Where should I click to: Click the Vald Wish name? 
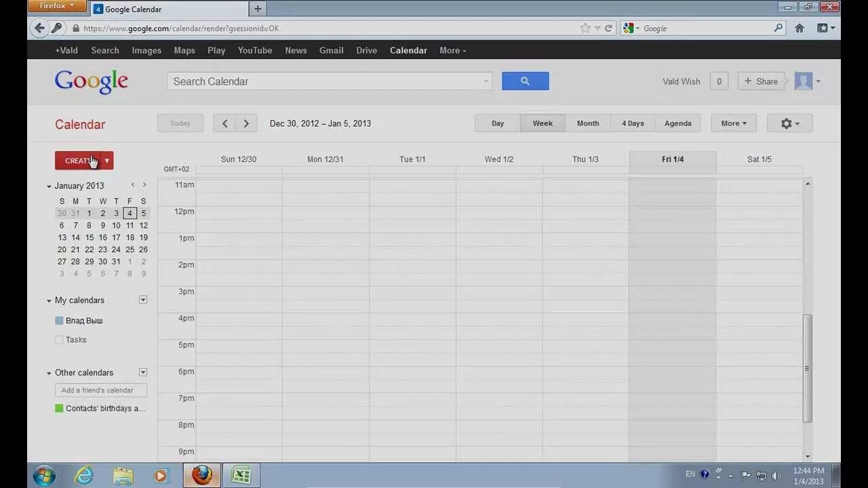[682, 81]
